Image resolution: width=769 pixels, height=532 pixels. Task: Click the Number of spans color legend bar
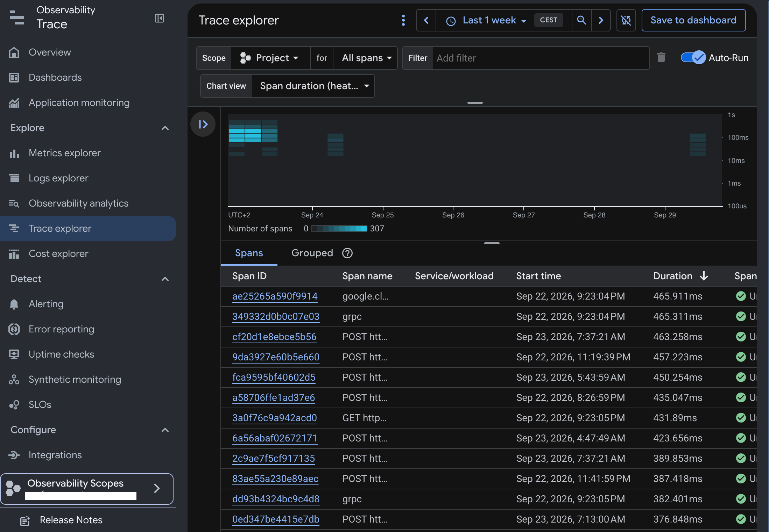click(339, 229)
